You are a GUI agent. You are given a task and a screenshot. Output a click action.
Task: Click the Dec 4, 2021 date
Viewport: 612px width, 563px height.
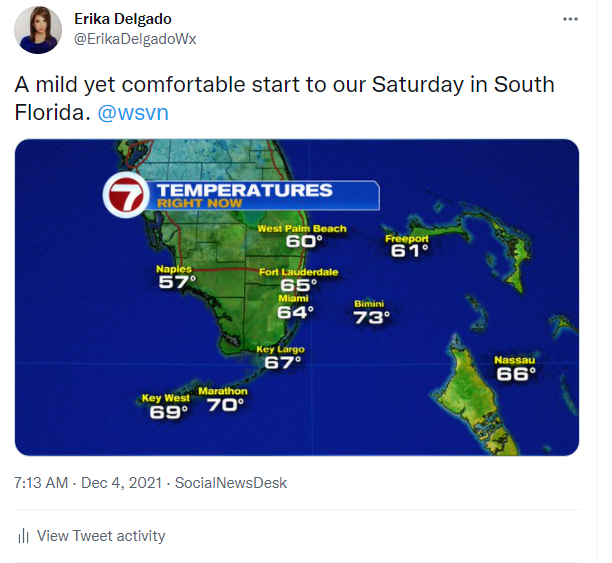(121, 483)
